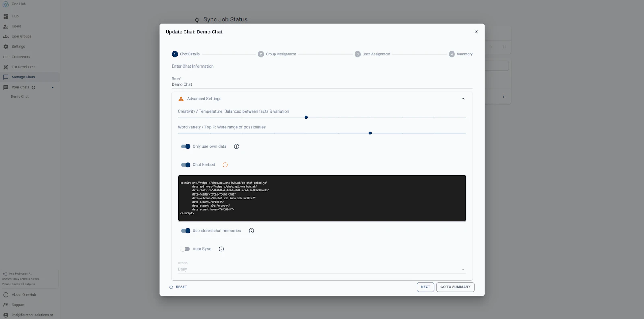Show info for Auto Sync

(221, 249)
